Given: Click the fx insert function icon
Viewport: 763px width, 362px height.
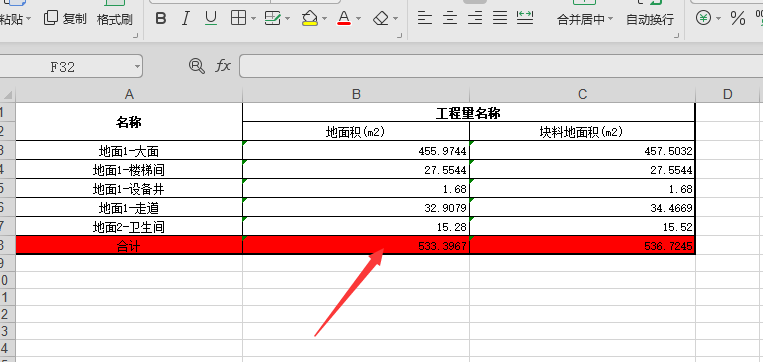Looking at the screenshot, I should (x=223, y=66).
